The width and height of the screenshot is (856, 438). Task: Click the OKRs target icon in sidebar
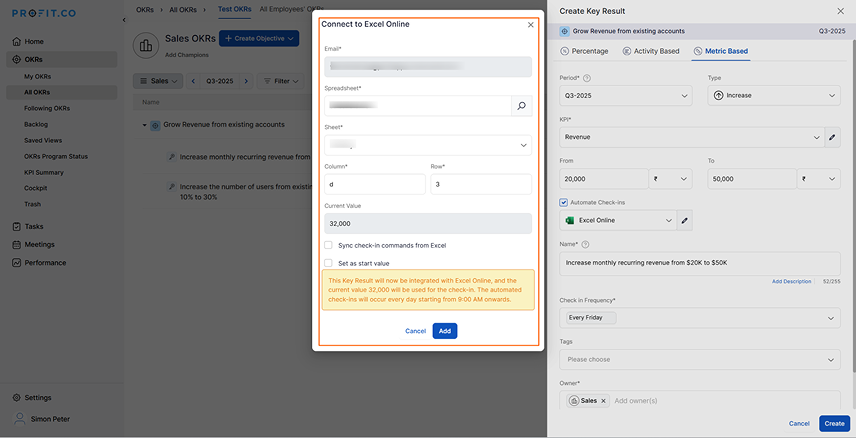pyautogui.click(x=16, y=60)
